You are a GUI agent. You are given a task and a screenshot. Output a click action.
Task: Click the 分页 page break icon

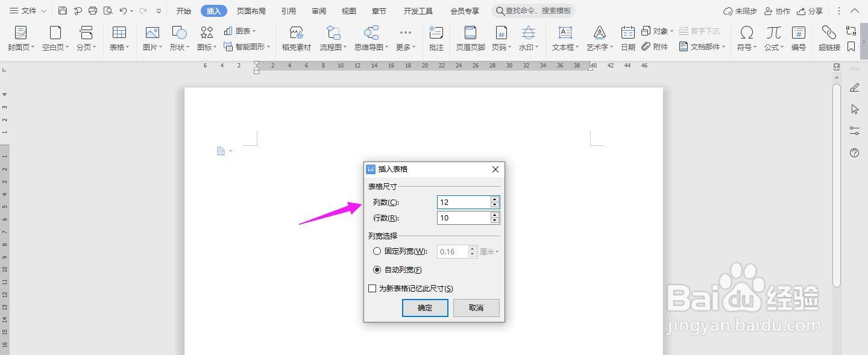86,33
